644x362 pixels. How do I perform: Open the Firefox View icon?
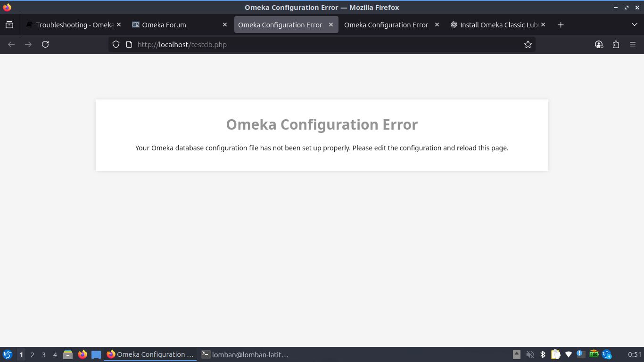point(9,25)
